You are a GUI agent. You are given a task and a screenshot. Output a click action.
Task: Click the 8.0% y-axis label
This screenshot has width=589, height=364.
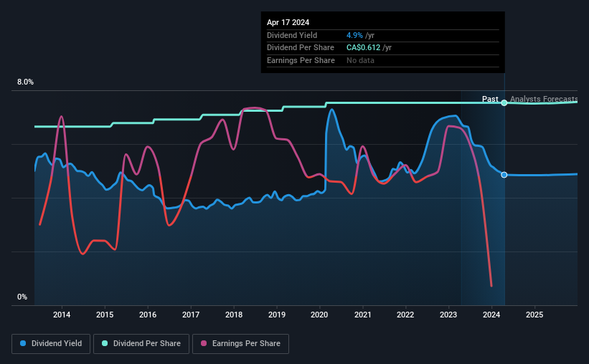[x=25, y=82]
